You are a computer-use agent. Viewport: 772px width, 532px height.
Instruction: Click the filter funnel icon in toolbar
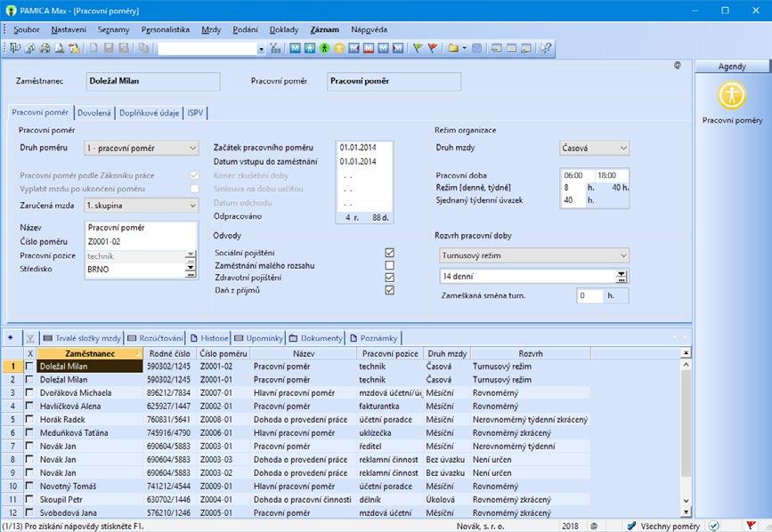[x=275, y=48]
